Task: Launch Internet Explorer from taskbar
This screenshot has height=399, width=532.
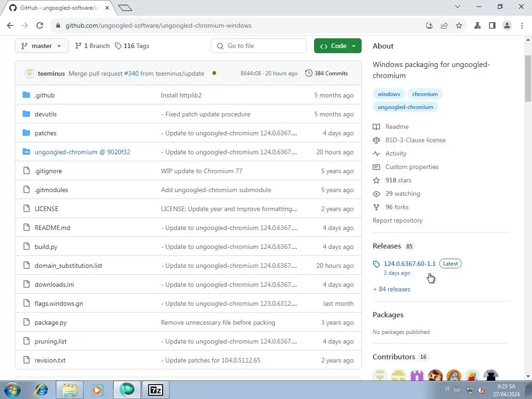Action: [x=42, y=390]
